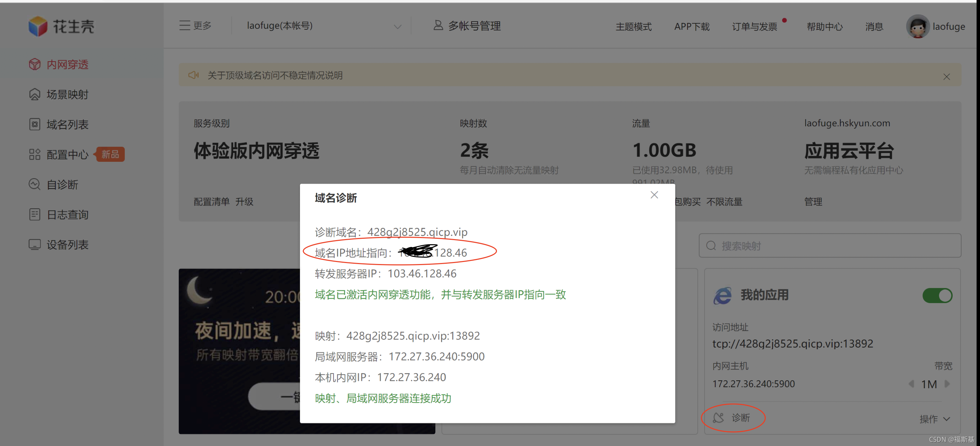Click 体验版内网穿透 service level heading

(x=256, y=150)
